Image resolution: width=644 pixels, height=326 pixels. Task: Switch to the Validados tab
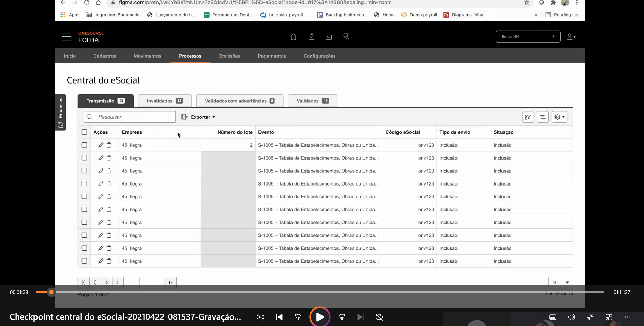click(313, 101)
